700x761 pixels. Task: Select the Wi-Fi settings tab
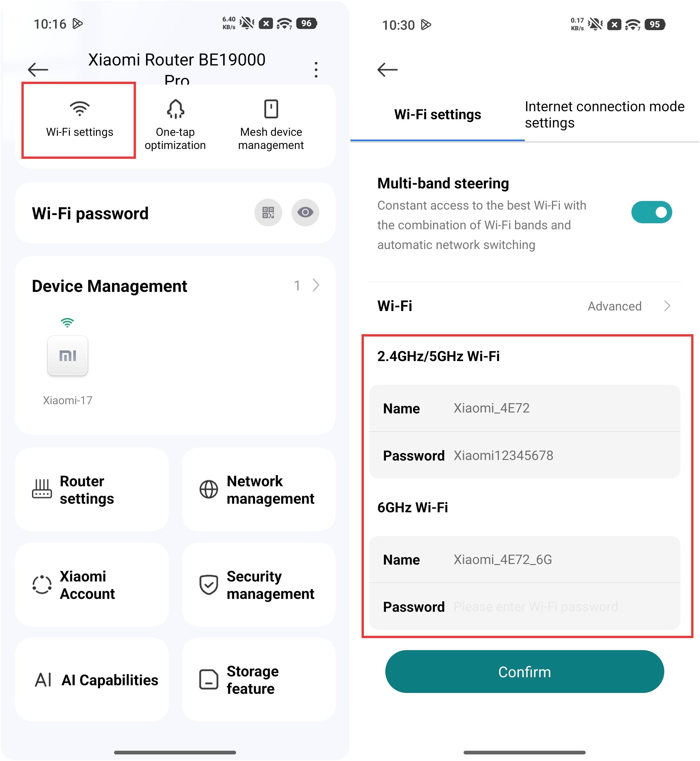[437, 115]
